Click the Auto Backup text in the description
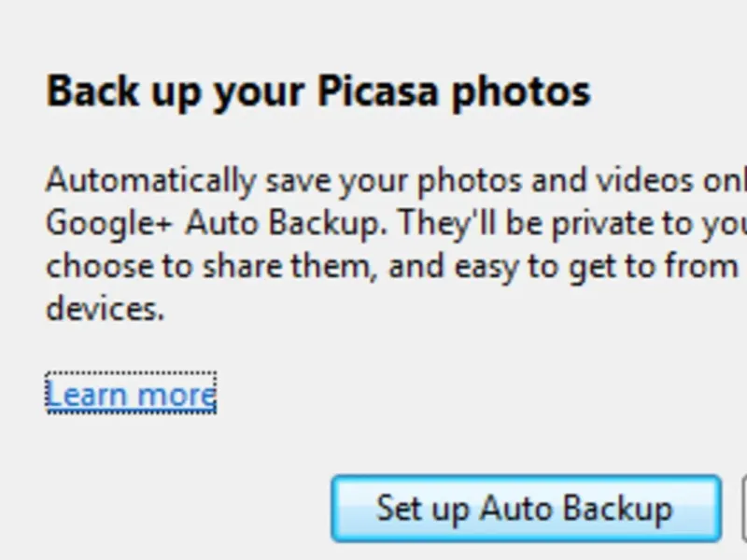 click(x=278, y=225)
